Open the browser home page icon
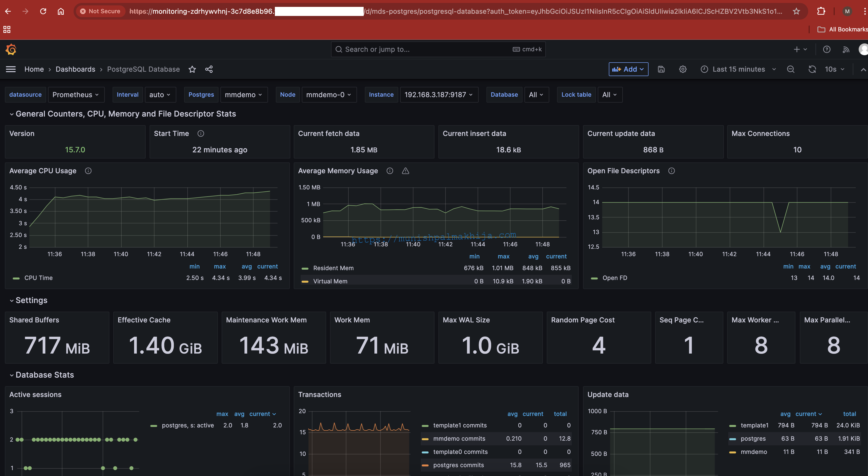The height and width of the screenshot is (476, 868). (x=61, y=11)
